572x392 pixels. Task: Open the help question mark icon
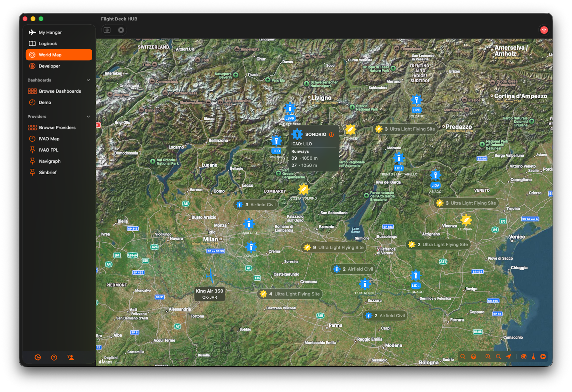[x=54, y=357]
